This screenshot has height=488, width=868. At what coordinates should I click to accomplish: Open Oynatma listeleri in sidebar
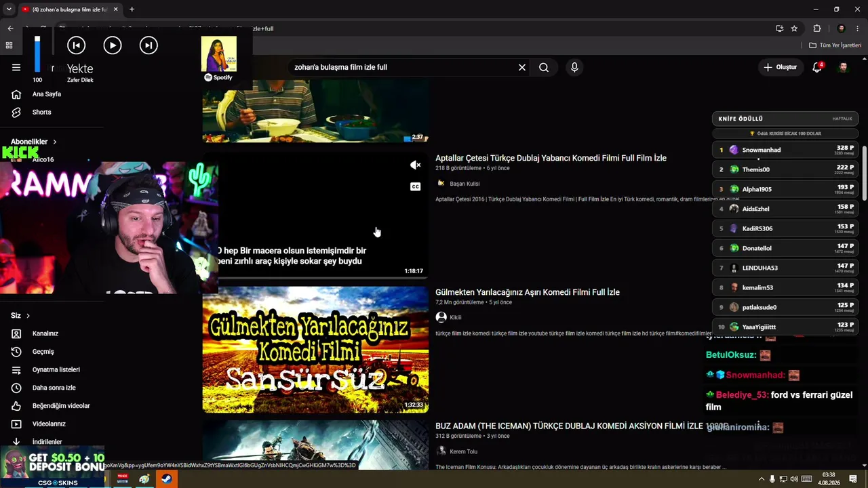click(56, 369)
